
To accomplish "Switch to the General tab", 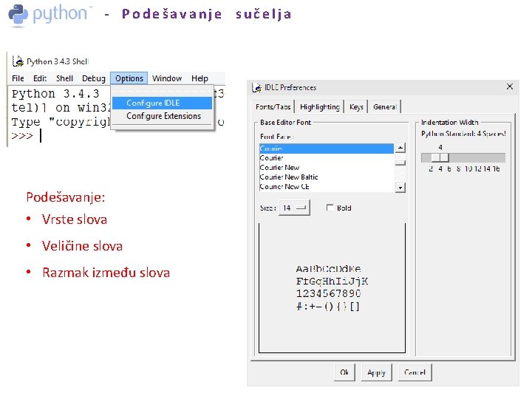I will [x=385, y=107].
